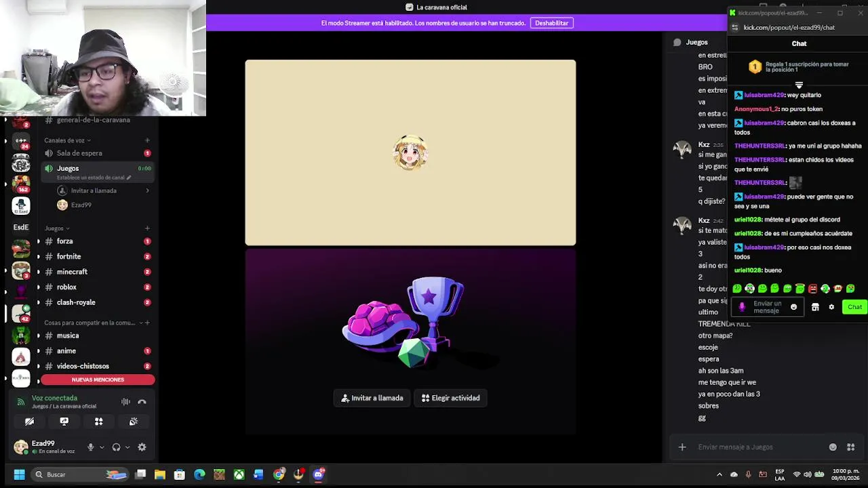Screen dimensions: 868x488
Task: Start screen sharing in Discord
Action: [x=64, y=422]
